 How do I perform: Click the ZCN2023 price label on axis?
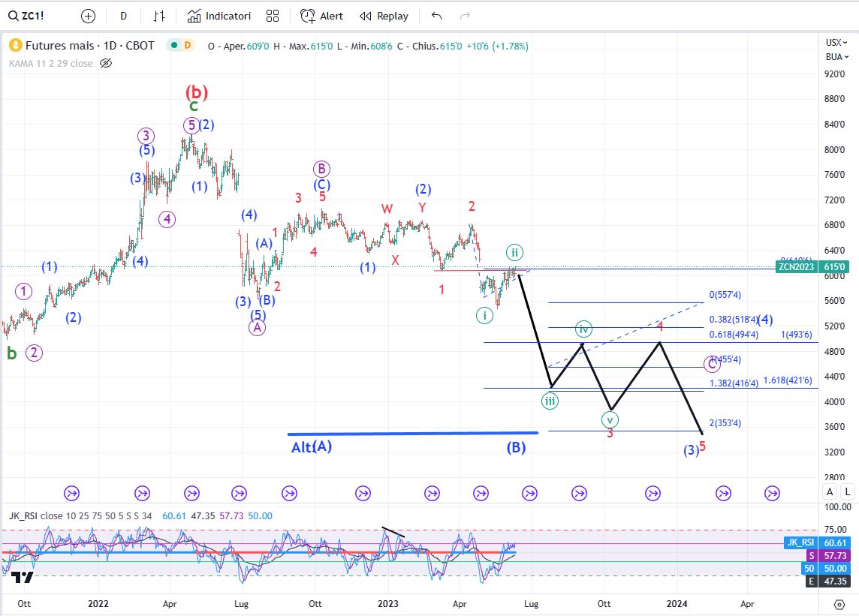click(797, 266)
